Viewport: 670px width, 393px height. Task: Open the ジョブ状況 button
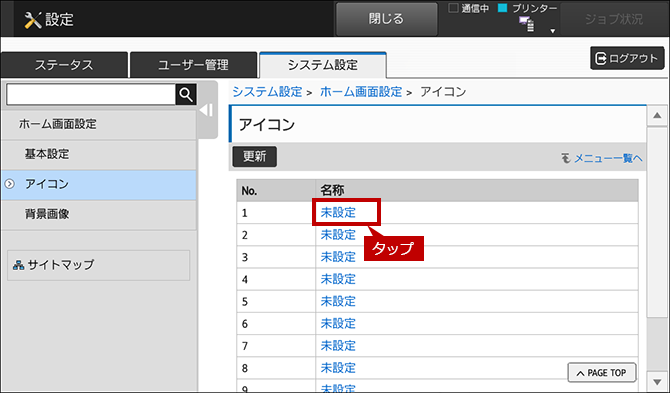[614, 19]
